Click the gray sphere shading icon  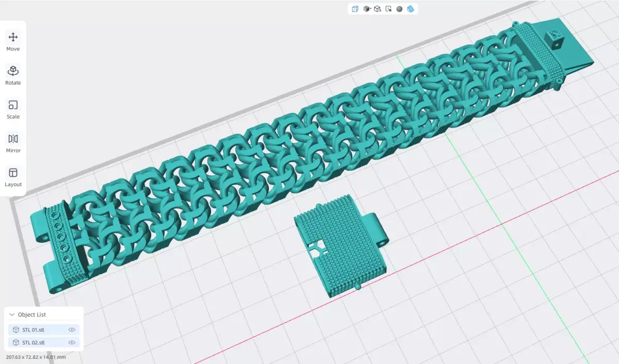coord(399,9)
